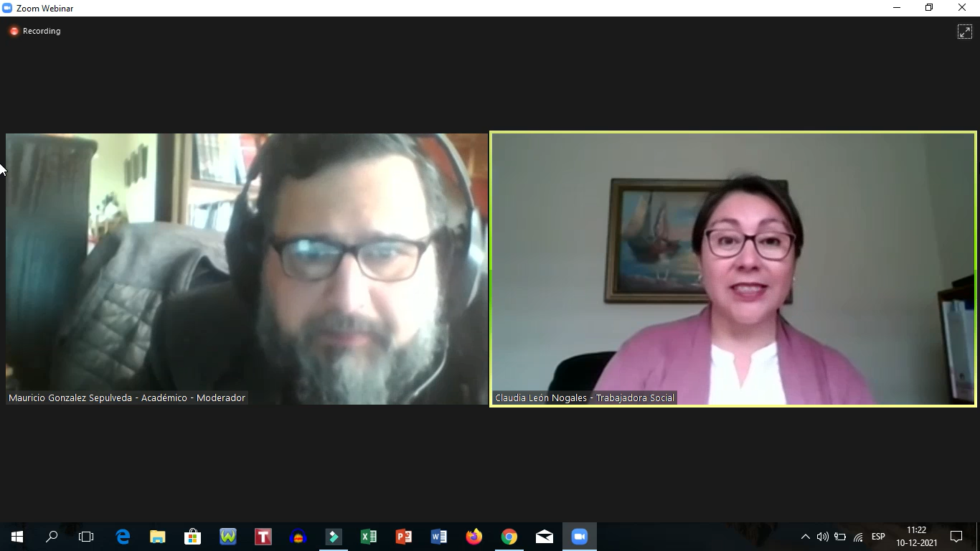Change the ESP input language
This screenshot has width=980, height=551.
[x=878, y=537]
